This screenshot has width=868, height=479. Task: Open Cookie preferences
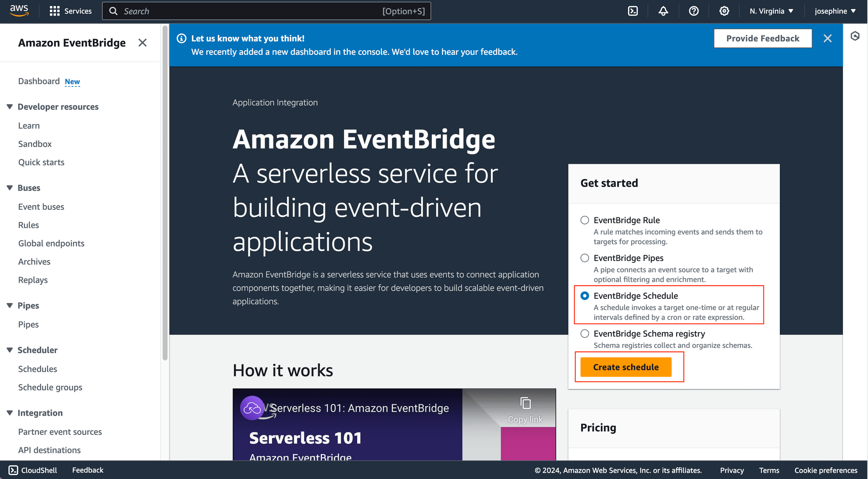[826, 470]
